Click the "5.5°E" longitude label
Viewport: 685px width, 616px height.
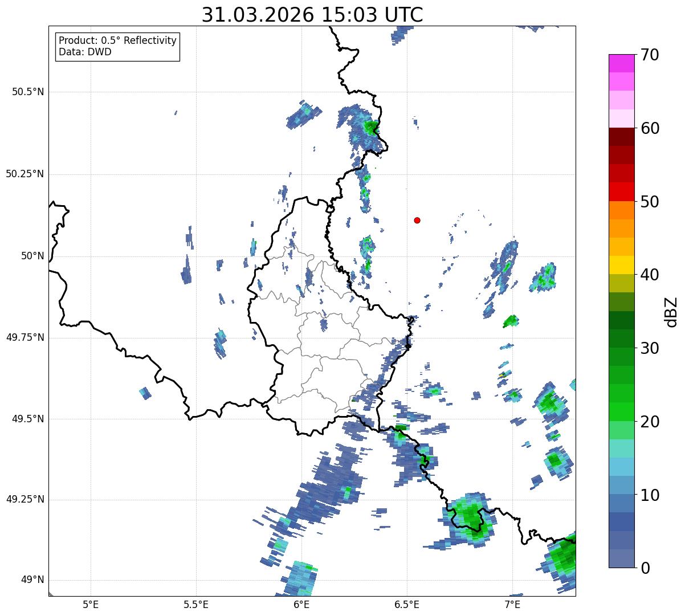coord(196,604)
